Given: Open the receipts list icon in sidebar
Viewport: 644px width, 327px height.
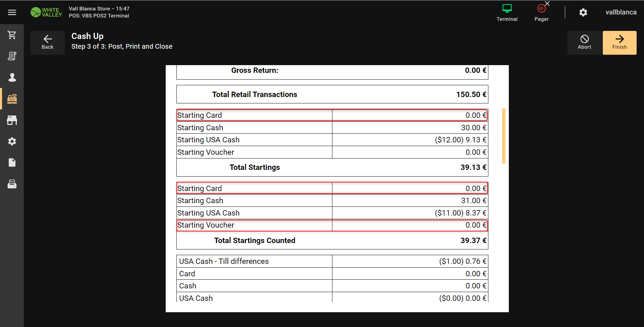Looking at the screenshot, I should point(12,56).
